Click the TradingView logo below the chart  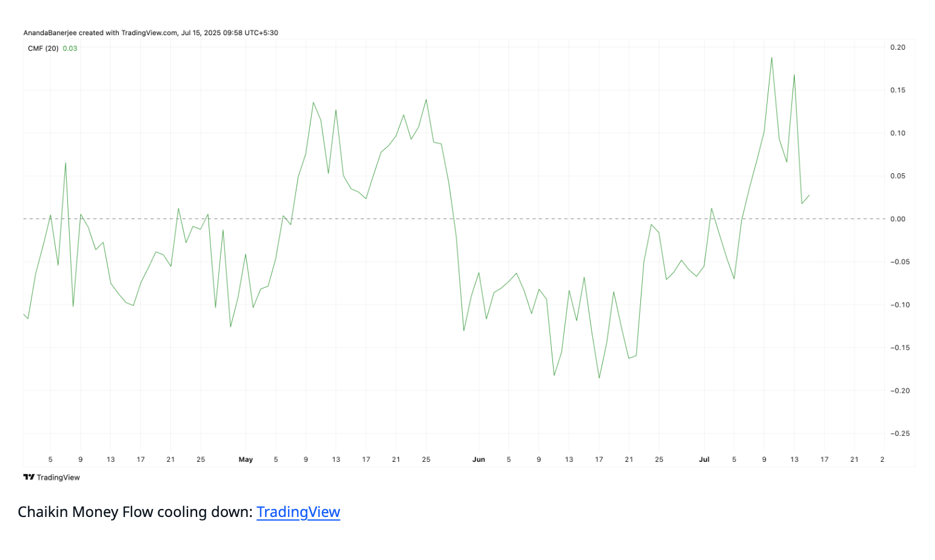coord(52,477)
